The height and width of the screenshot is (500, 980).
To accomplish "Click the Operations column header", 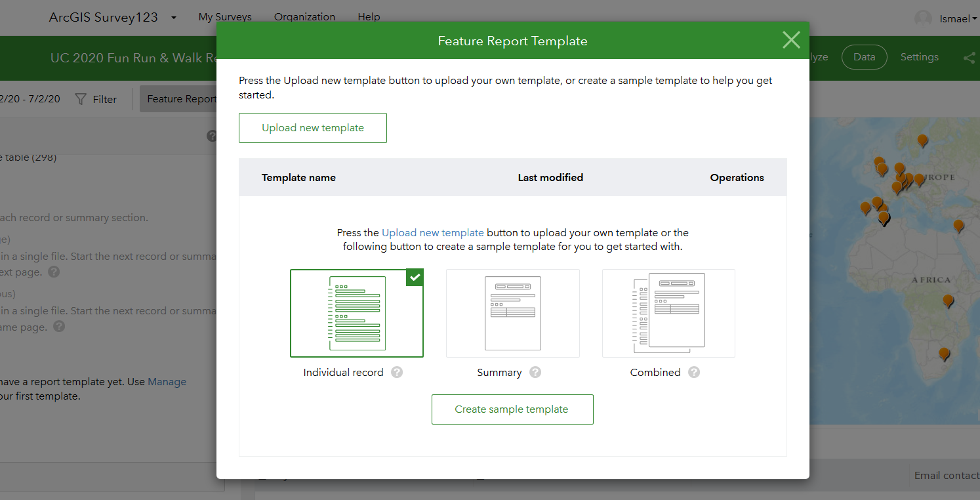I will 737,177.
